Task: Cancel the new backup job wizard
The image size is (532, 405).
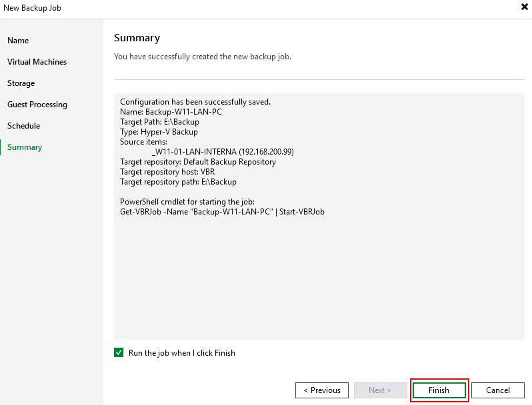Action: 498,390
